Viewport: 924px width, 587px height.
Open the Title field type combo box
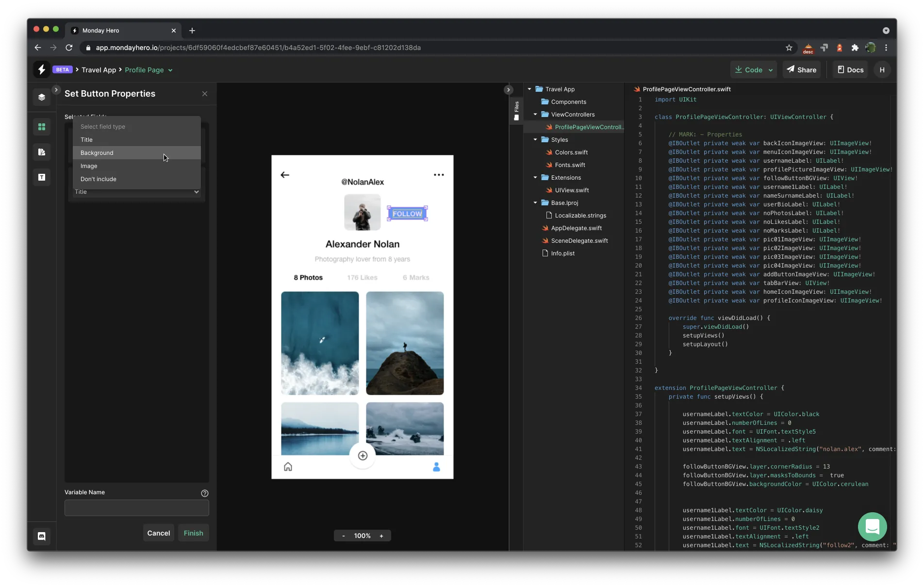pyautogui.click(x=137, y=192)
